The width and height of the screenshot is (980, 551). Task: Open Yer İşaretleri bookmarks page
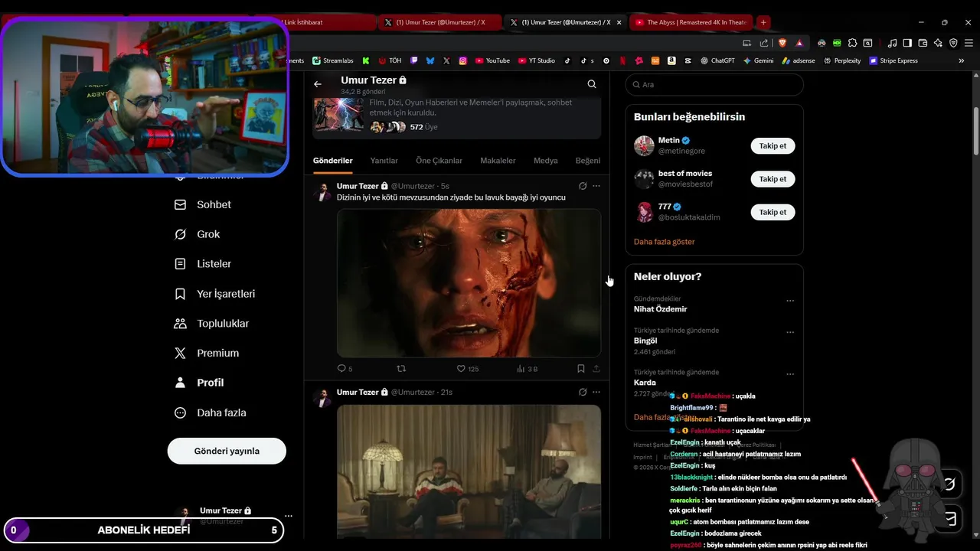(x=215, y=294)
